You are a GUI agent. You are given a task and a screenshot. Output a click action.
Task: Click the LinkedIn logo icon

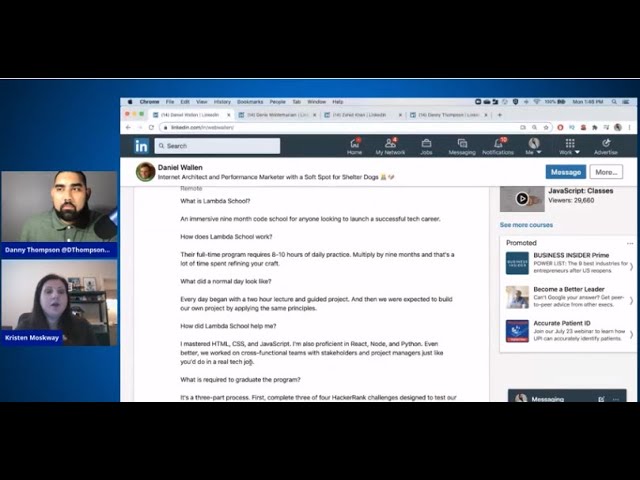tap(141, 146)
